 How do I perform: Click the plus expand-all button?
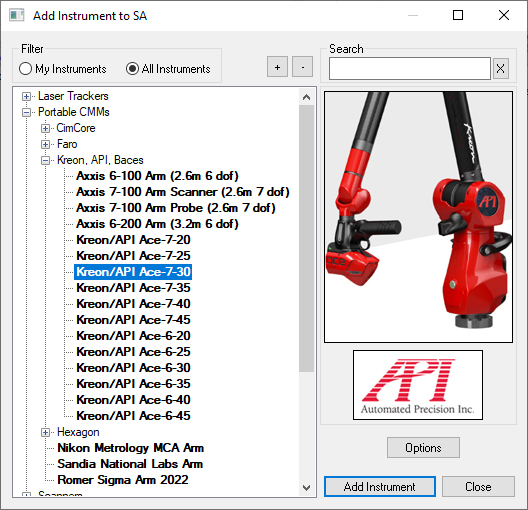click(277, 67)
